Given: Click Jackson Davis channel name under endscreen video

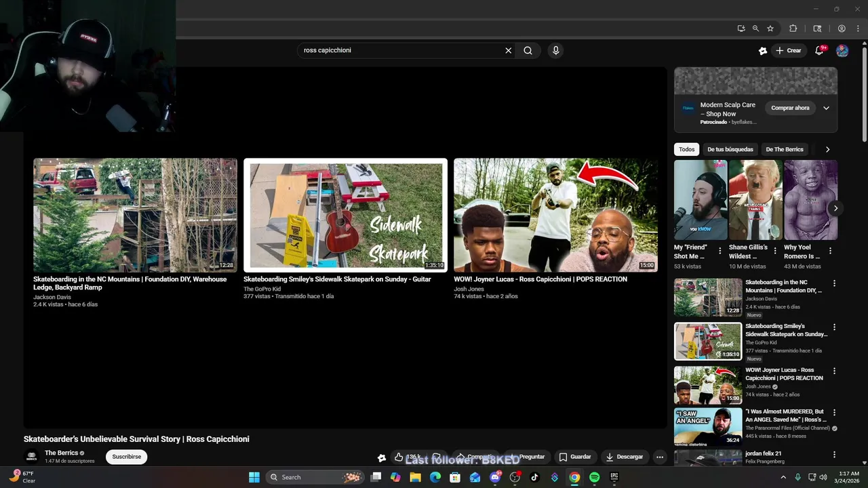Looking at the screenshot, I should coord(52,297).
